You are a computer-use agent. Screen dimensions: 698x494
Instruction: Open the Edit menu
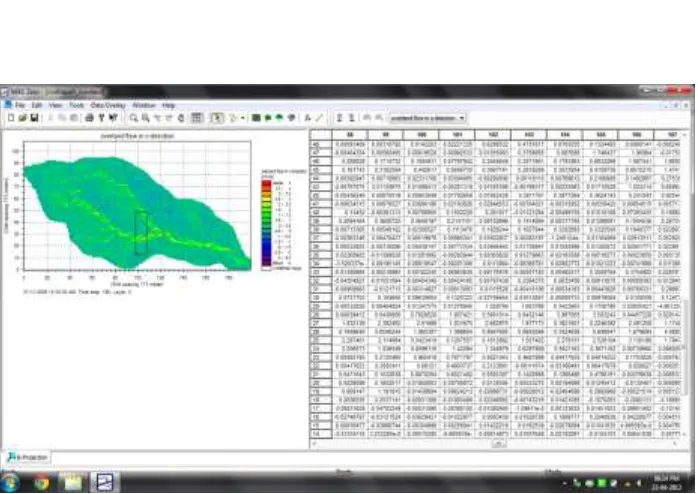tap(37, 105)
